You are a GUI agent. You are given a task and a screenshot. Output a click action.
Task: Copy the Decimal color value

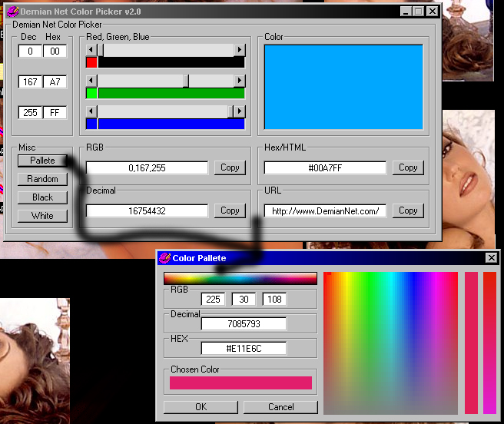[230, 210]
